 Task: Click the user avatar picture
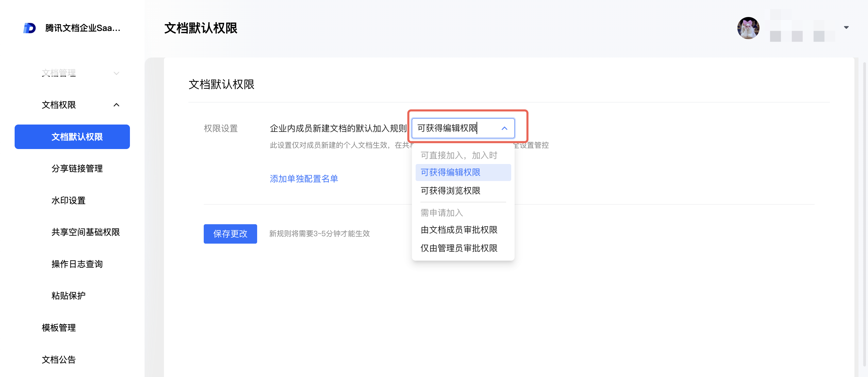tap(748, 28)
